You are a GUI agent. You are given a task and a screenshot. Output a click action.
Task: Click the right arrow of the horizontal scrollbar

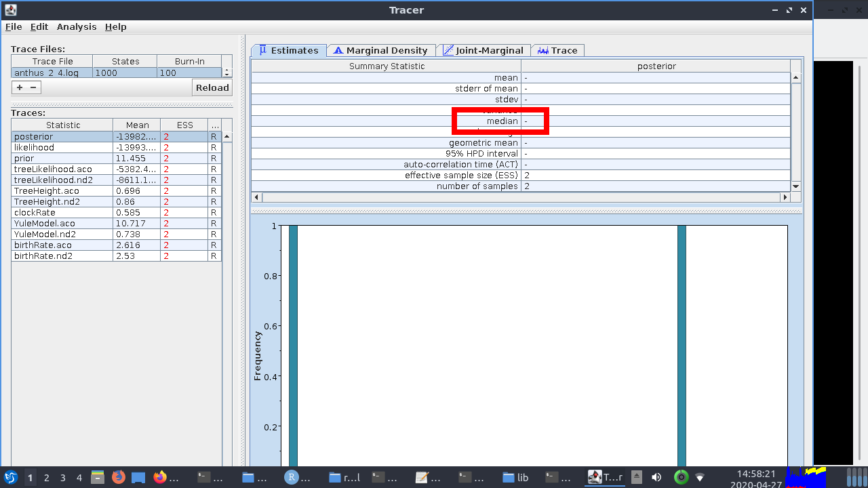(x=785, y=197)
